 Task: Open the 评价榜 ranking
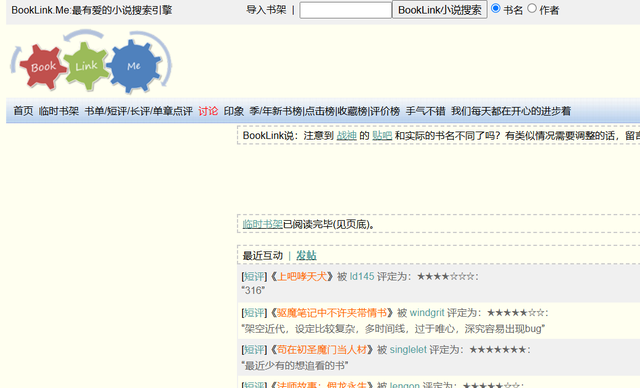(x=385, y=111)
